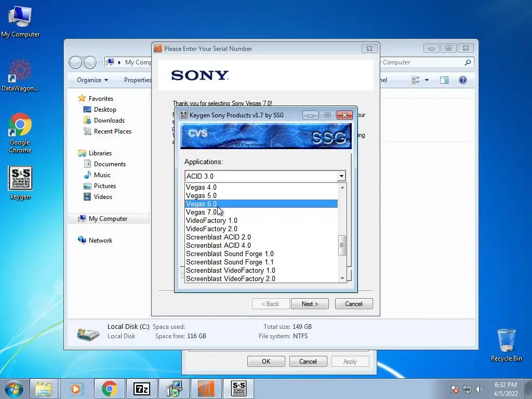Open view options dropdown arrow in Explorer
Image resolution: width=532 pixels, height=399 pixels.
tap(427, 80)
